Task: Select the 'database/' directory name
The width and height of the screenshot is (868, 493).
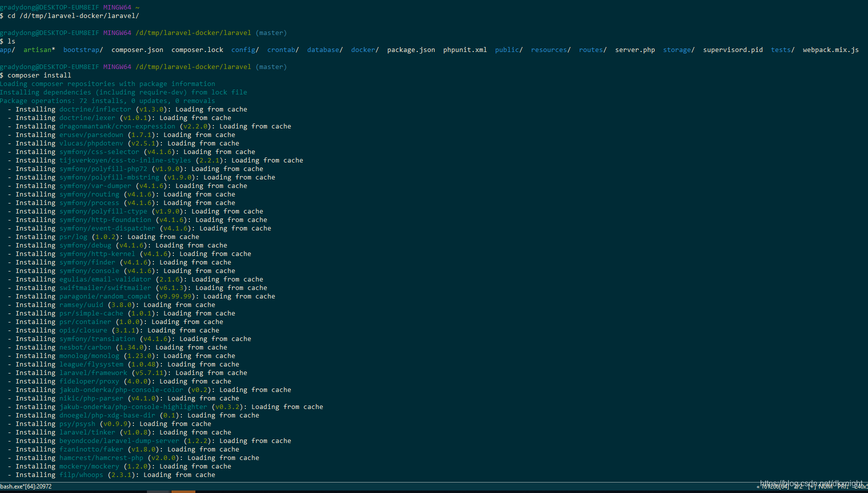Action: pos(325,50)
